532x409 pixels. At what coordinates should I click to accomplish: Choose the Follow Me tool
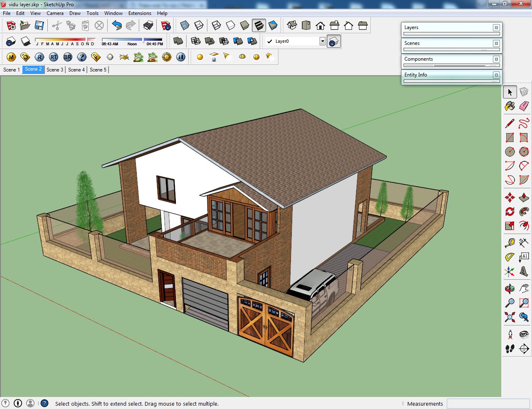[x=524, y=212]
